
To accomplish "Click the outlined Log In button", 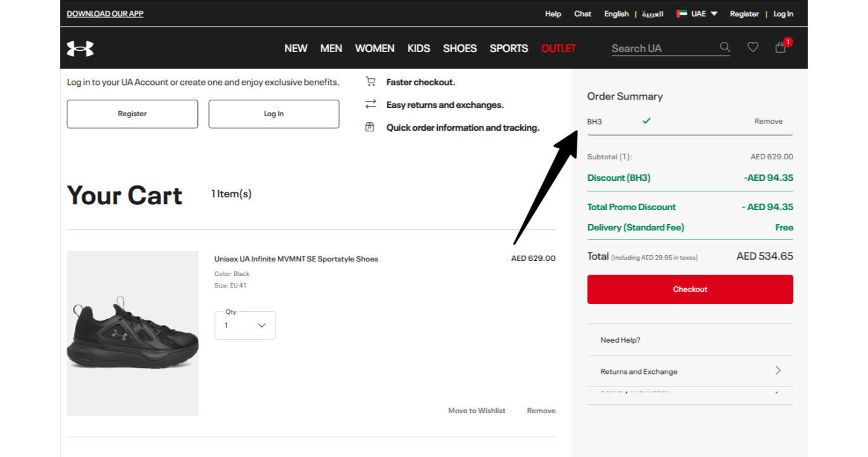I will [x=274, y=114].
